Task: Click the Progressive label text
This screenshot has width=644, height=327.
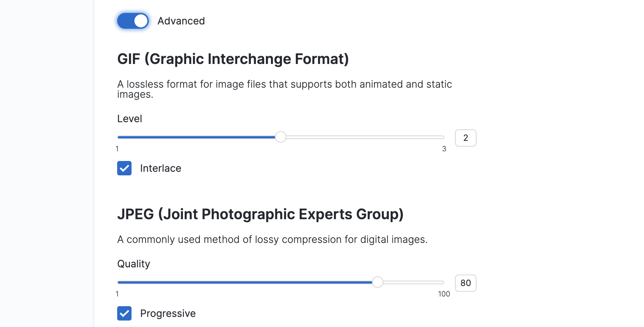Action: pos(168,313)
